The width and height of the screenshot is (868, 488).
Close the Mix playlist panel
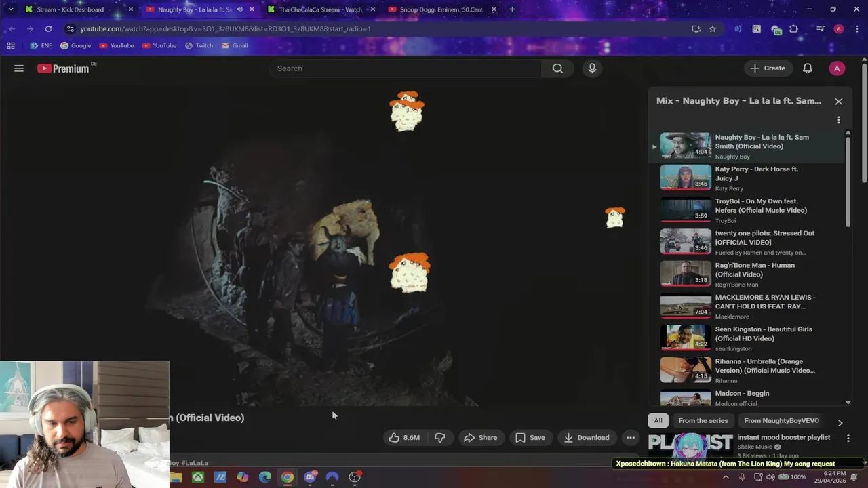839,101
